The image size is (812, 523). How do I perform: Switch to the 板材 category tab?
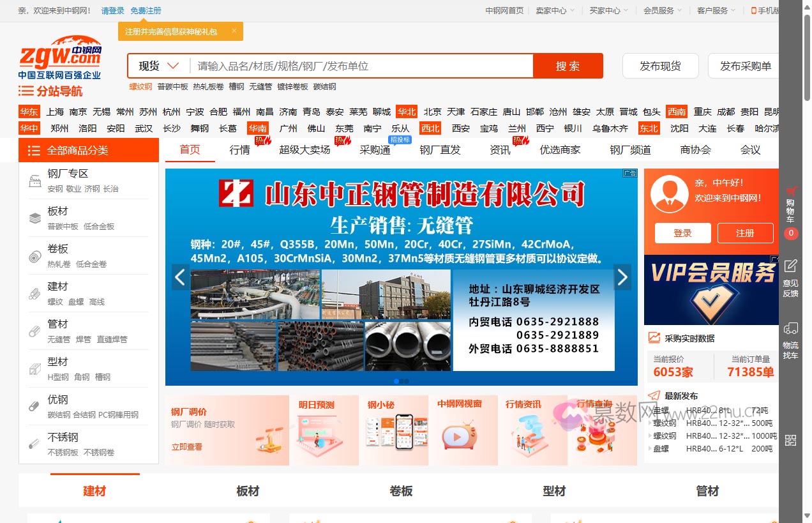point(248,491)
